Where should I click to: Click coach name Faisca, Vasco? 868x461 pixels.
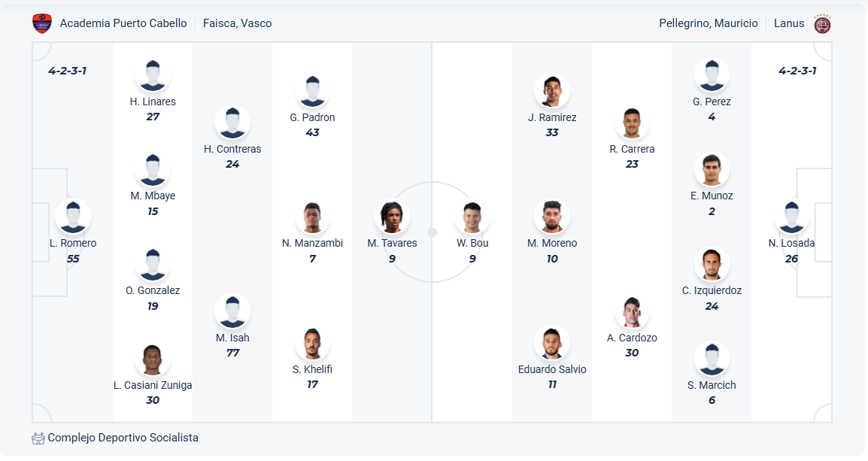(238, 23)
